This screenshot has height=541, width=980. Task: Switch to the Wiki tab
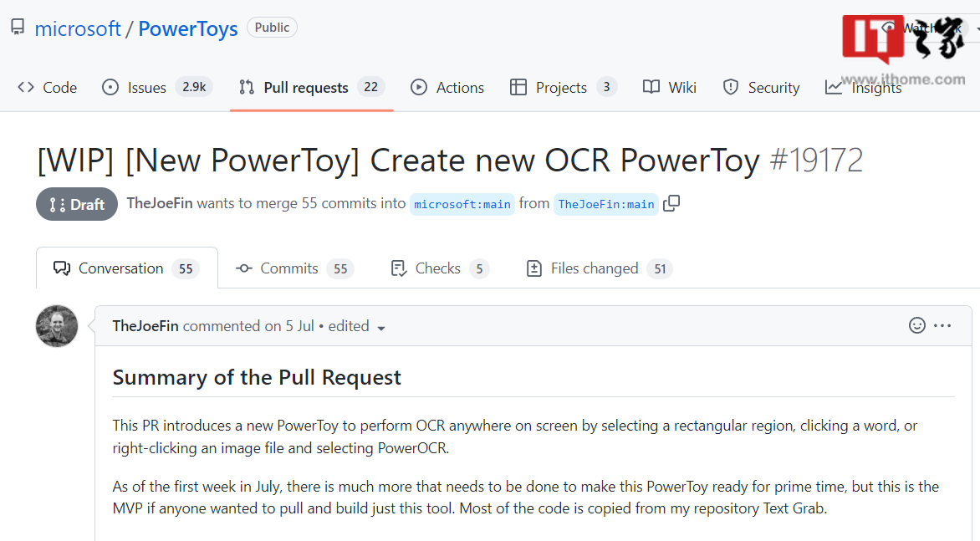tap(670, 88)
